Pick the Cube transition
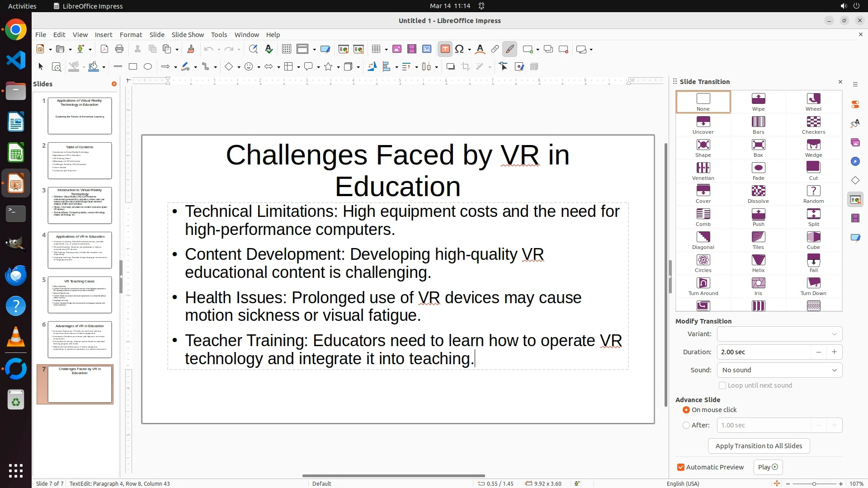This screenshot has height=488, width=868. 813,240
